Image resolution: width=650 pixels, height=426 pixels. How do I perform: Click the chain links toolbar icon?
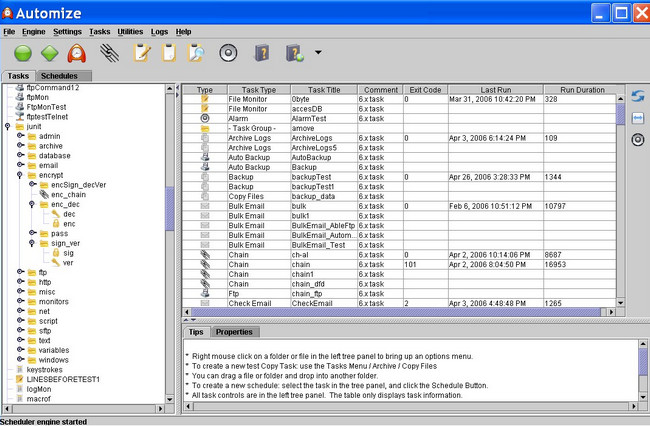click(108, 53)
